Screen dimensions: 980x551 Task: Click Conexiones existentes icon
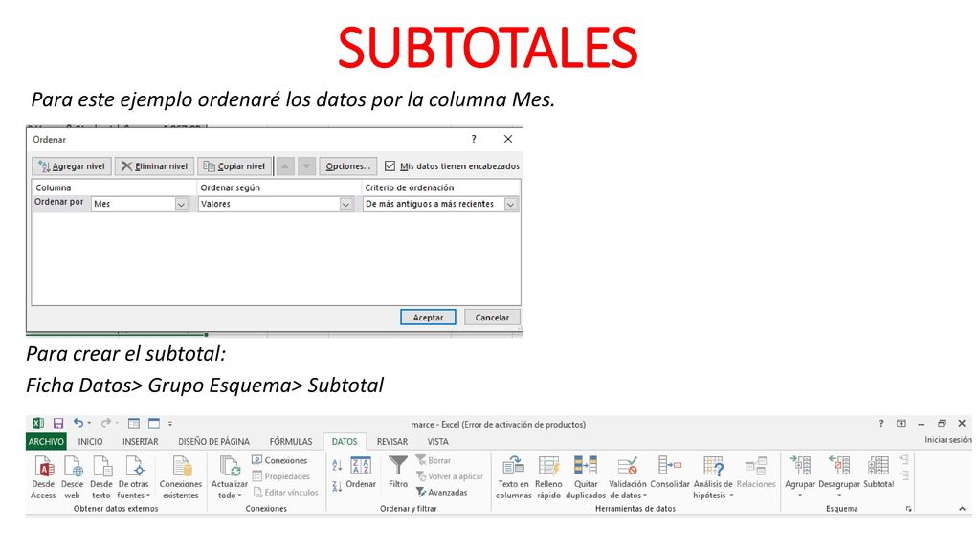pyautogui.click(x=181, y=477)
